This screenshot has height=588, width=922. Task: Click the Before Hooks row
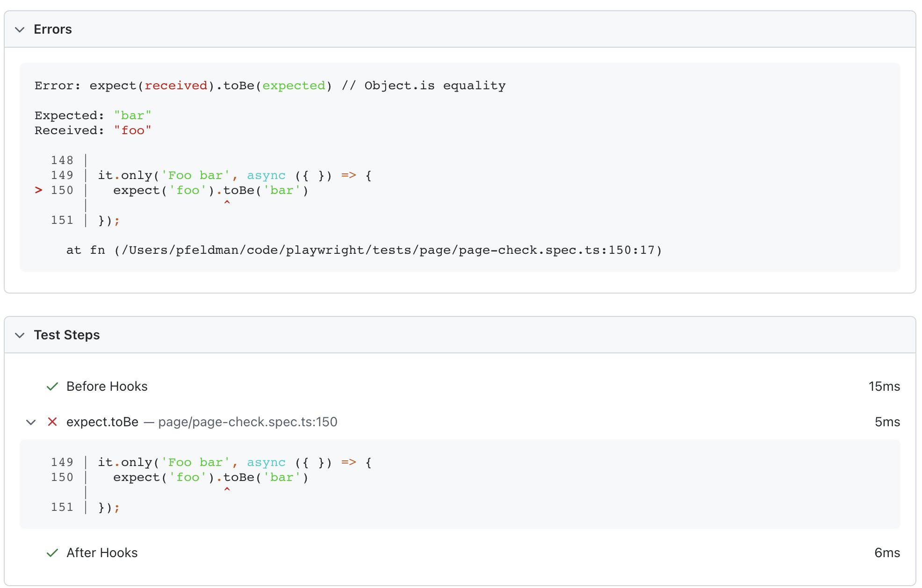click(x=107, y=386)
